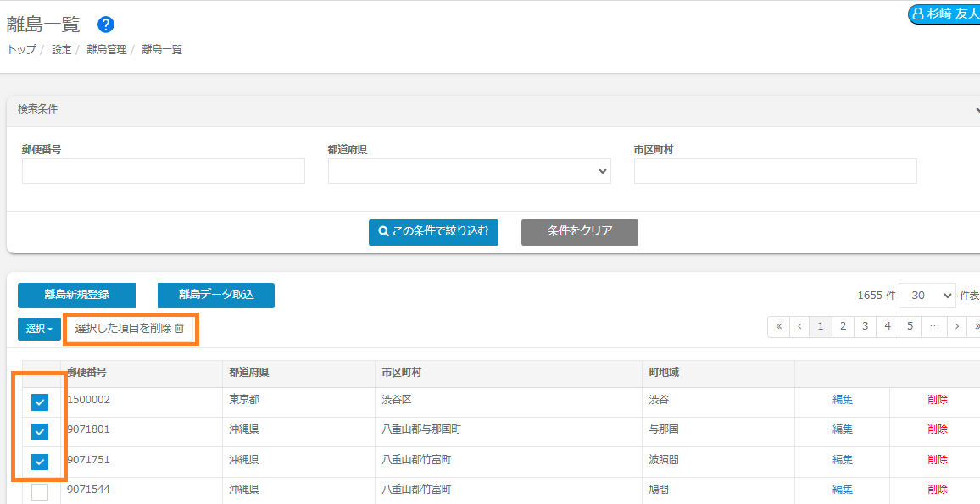Image resolution: width=980 pixels, height=504 pixels.
Task: Click 削除 for the 与那国 row
Action: (x=937, y=429)
